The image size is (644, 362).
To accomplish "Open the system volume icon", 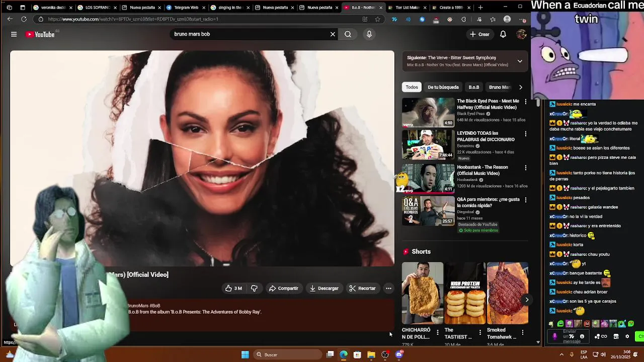I will (603, 354).
